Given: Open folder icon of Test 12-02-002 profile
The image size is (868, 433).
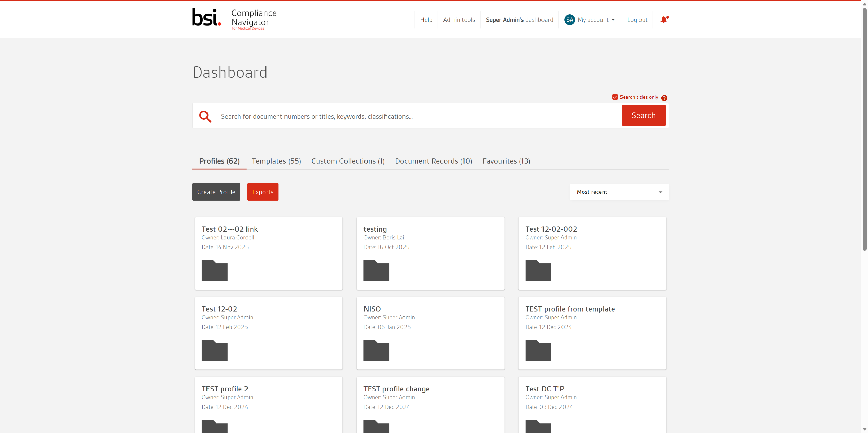Looking at the screenshot, I should point(538,271).
